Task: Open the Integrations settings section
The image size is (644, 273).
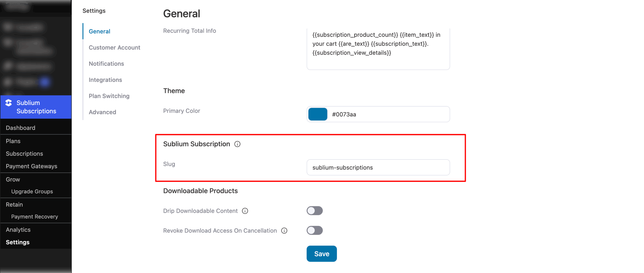Action: [x=105, y=80]
